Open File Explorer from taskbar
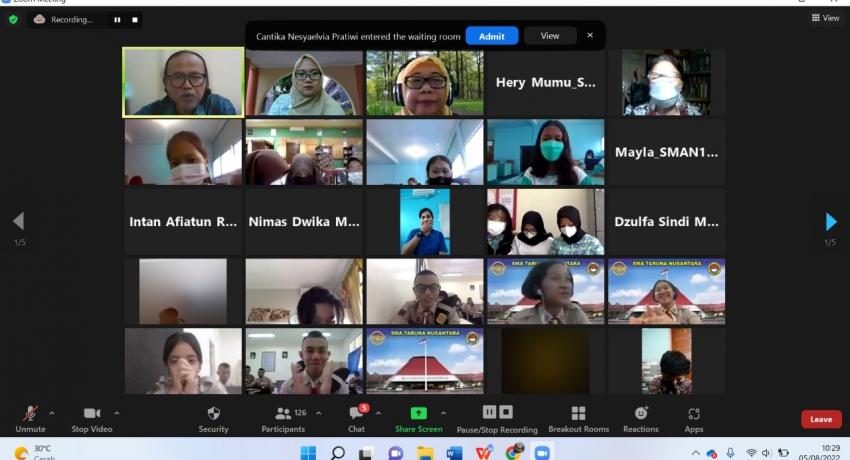The image size is (850, 460). tap(425, 452)
